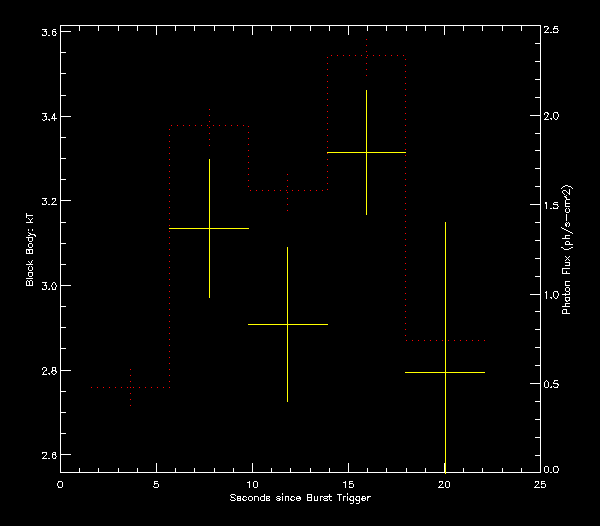
Task: Click the x-axis tick label 15
Action: [348, 484]
